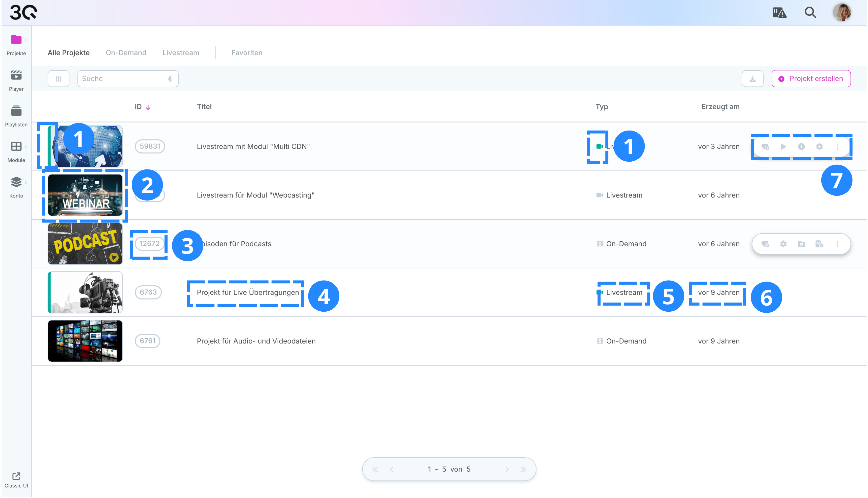868x498 pixels.
Task: Add Multi CDN livestream project to favorites
Action: (x=765, y=147)
